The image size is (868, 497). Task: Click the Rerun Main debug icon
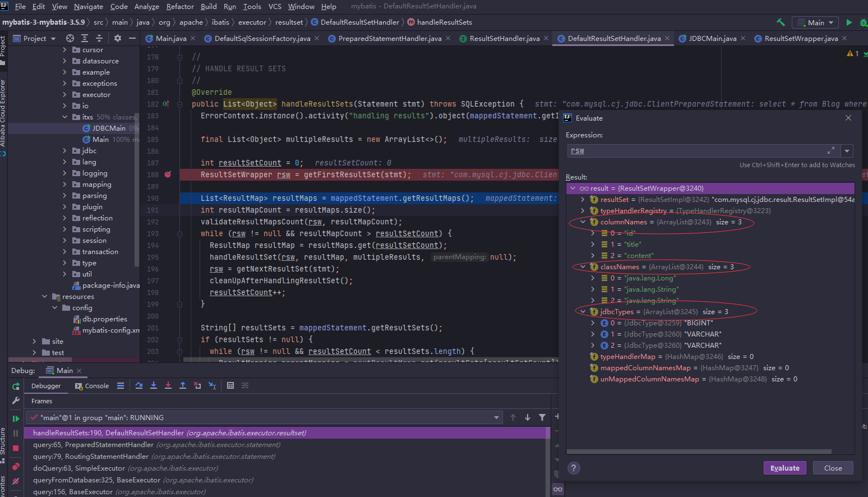pyautogui.click(x=16, y=386)
